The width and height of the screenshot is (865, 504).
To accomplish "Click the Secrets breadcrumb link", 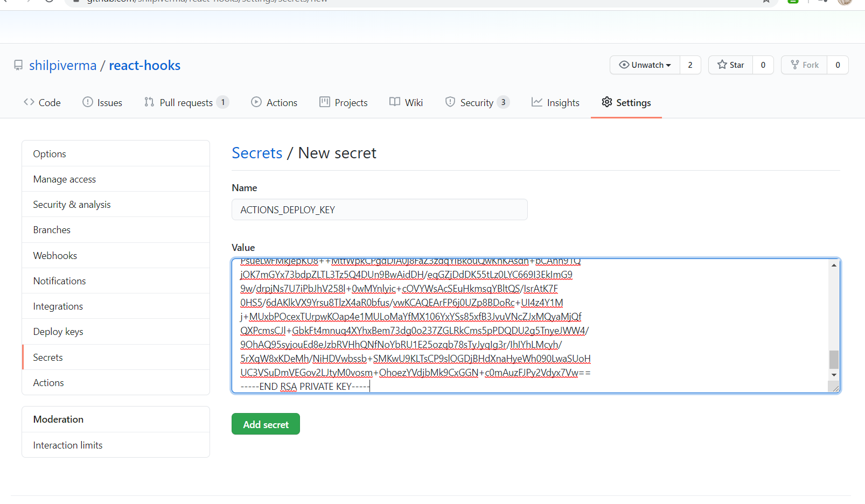I will click(x=257, y=153).
